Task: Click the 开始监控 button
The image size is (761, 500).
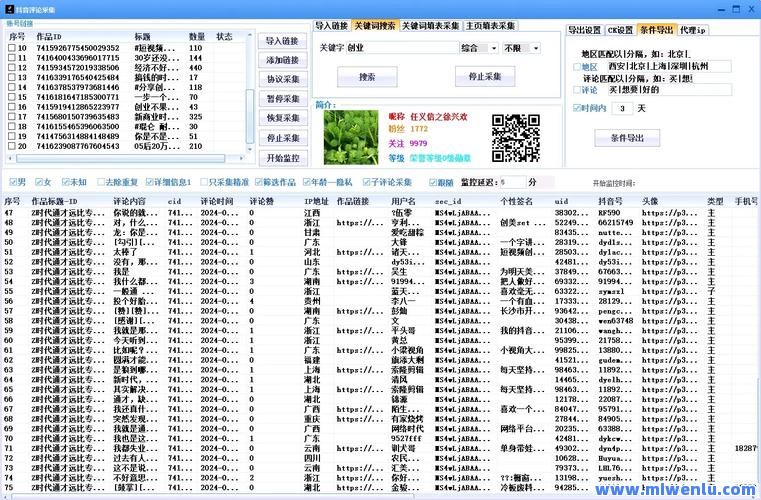Action: click(x=282, y=158)
